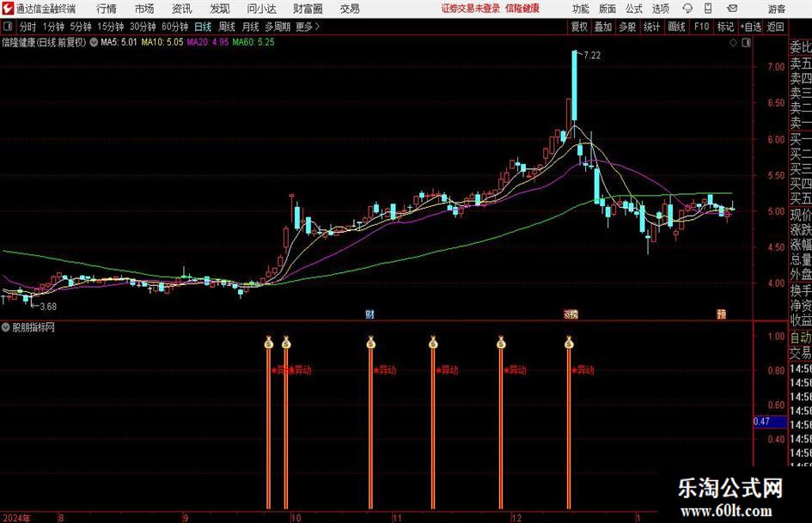The height and width of the screenshot is (523, 812).
Task: Click the 2024年 date axis label
Action: [16, 518]
